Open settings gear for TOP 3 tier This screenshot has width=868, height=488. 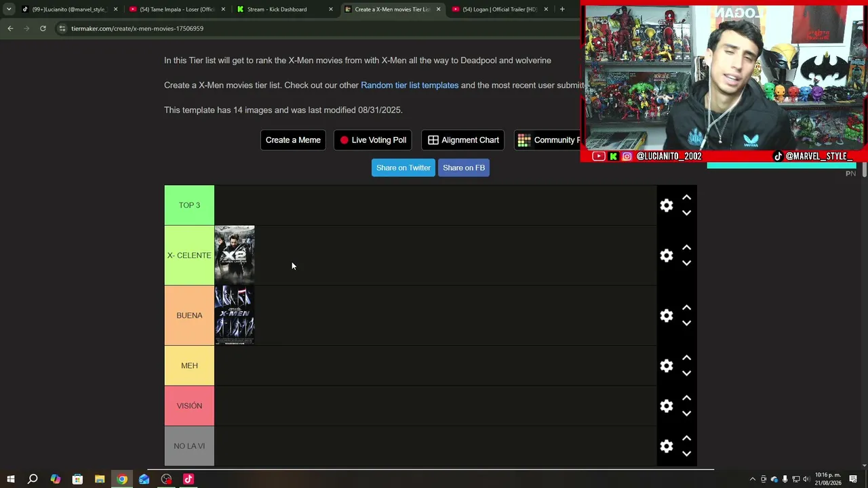click(667, 205)
